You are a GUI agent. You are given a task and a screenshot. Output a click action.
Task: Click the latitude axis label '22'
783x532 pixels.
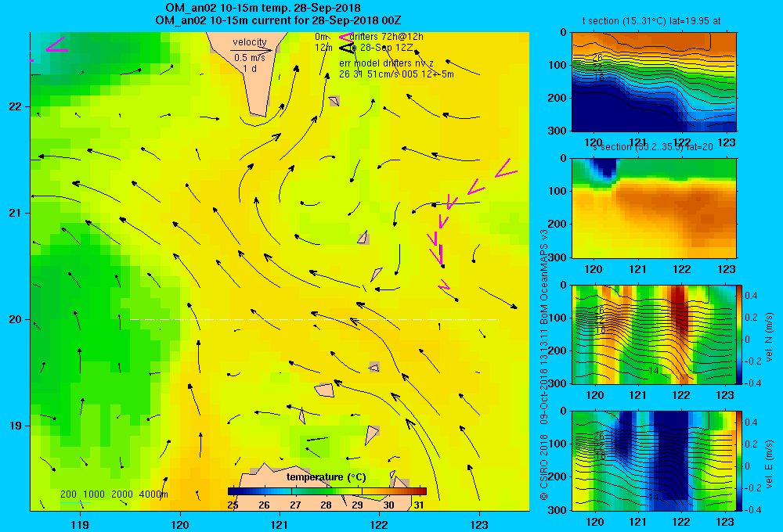pyautogui.click(x=16, y=107)
